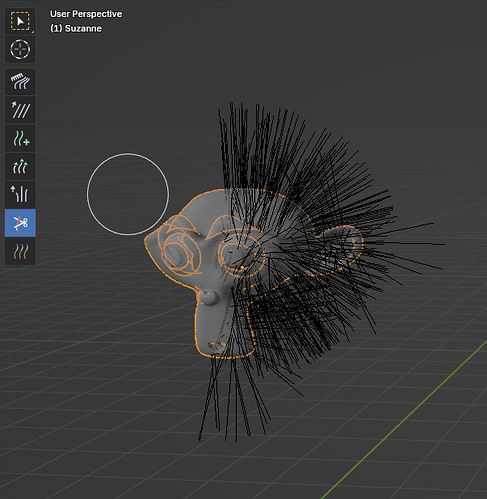This screenshot has width=487, height=499.
Task: Pick the Add hair strands tool
Action: click(x=20, y=138)
